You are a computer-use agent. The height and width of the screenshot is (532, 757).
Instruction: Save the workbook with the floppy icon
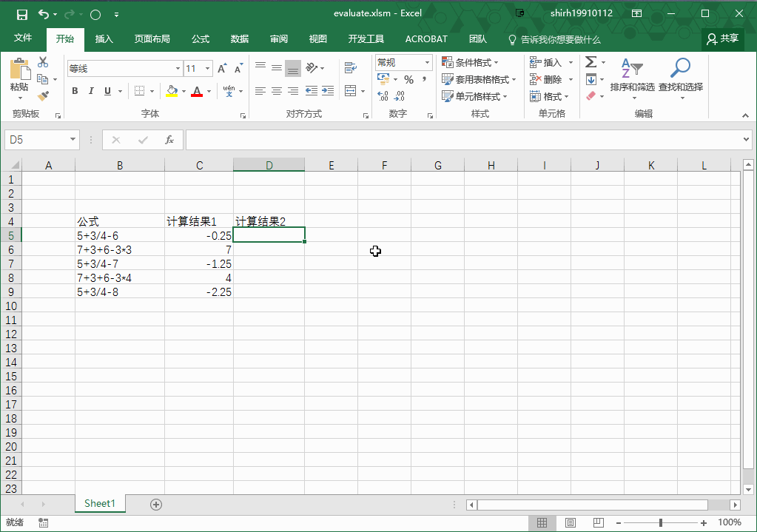click(21, 15)
